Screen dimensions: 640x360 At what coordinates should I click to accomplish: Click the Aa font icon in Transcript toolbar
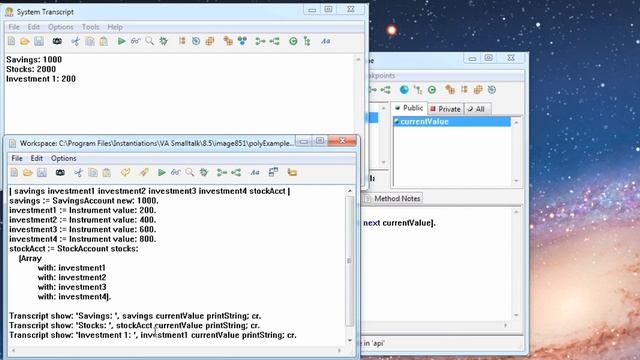point(325,41)
